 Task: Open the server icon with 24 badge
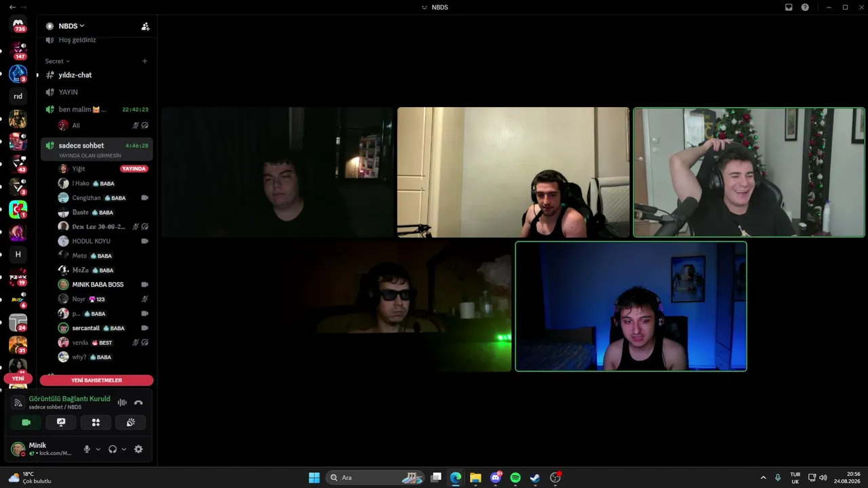pos(18,322)
